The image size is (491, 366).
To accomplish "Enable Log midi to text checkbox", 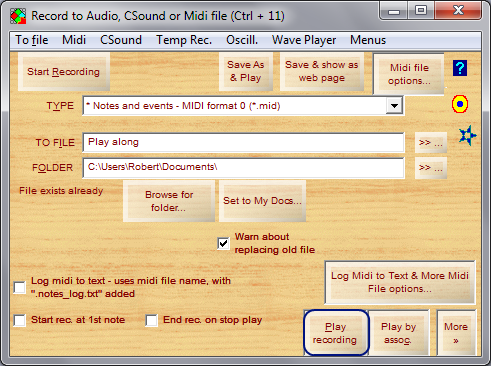I will click(20, 287).
